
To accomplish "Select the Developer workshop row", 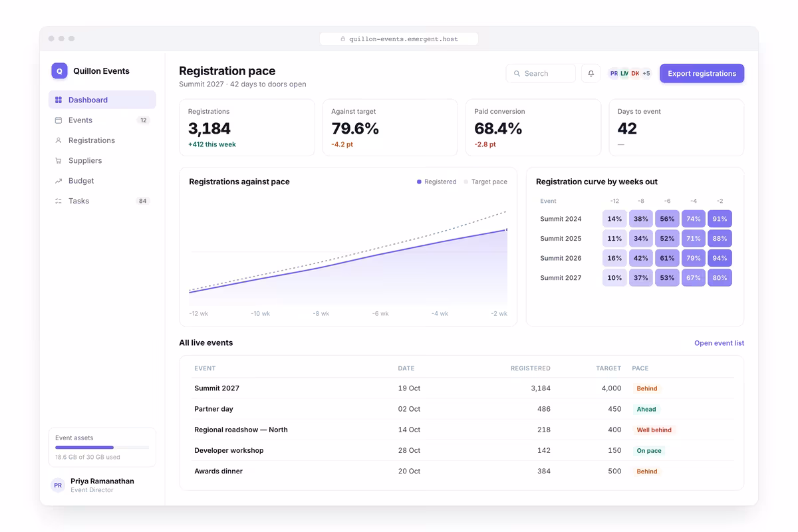I will [462, 450].
